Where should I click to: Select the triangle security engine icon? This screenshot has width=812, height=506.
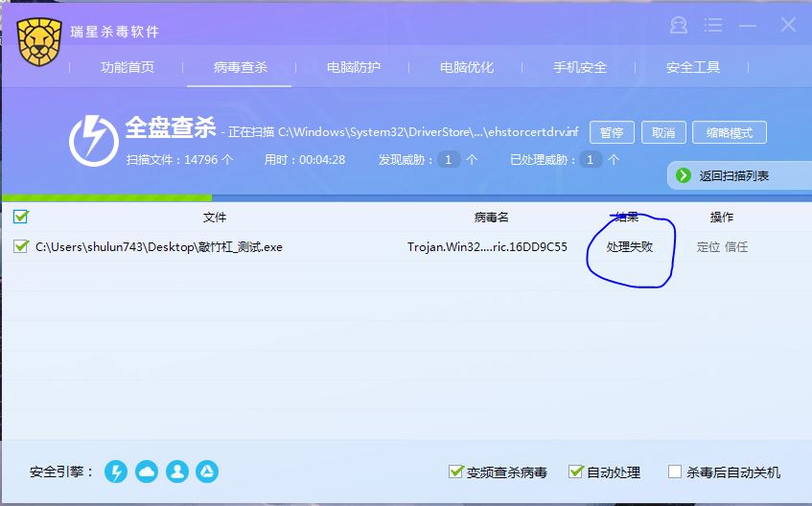click(207, 471)
